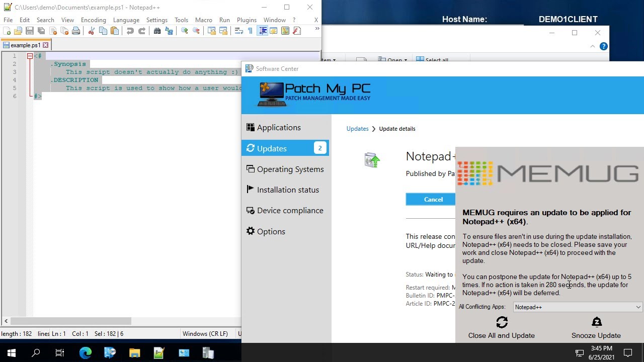Click the user-defined language icon

(274, 31)
